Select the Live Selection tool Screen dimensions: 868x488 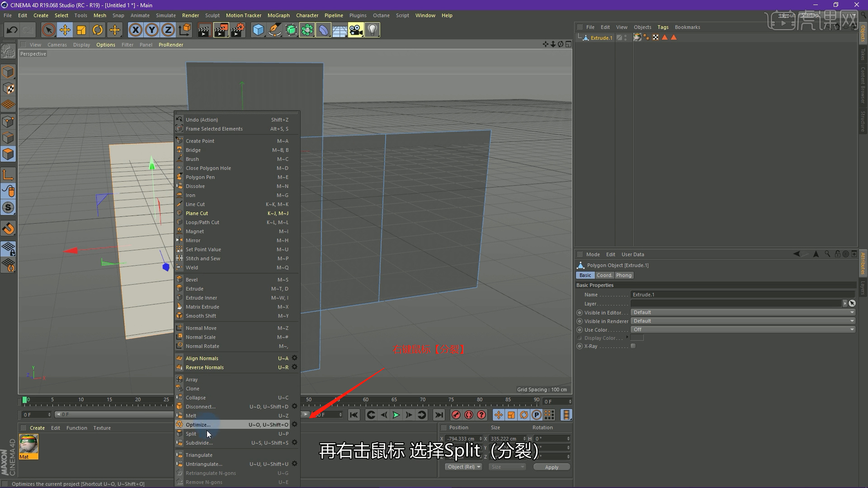(48, 30)
